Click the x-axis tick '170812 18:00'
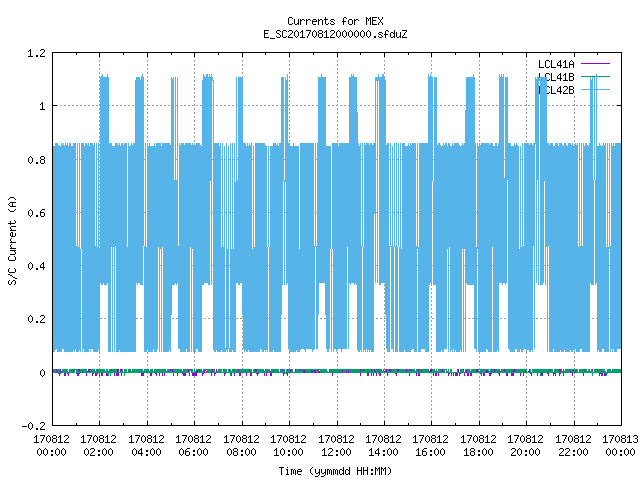This screenshot has width=640, height=480. (x=478, y=446)
